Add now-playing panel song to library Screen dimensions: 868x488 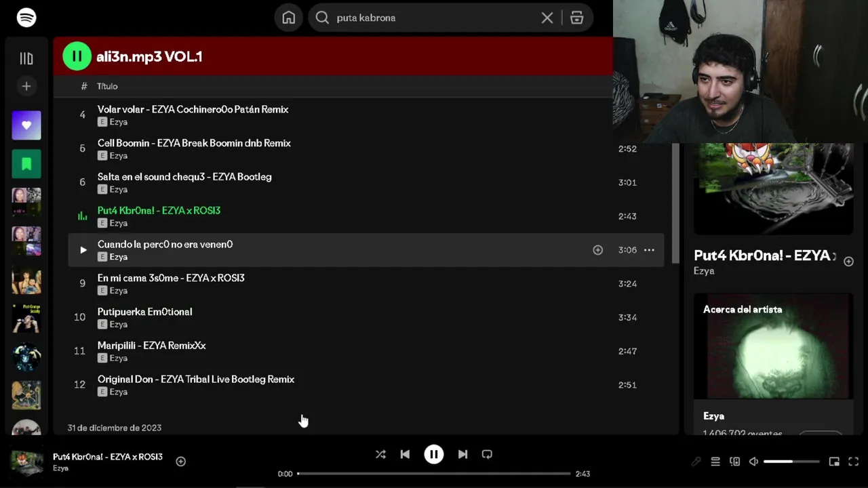point(848,262)
